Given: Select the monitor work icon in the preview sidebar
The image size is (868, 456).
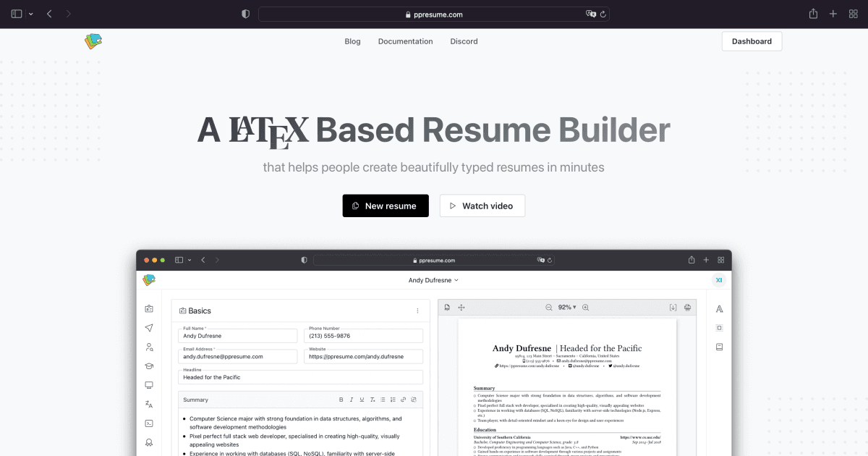Looking at the screenshot, I should click(x=149, y=385).
